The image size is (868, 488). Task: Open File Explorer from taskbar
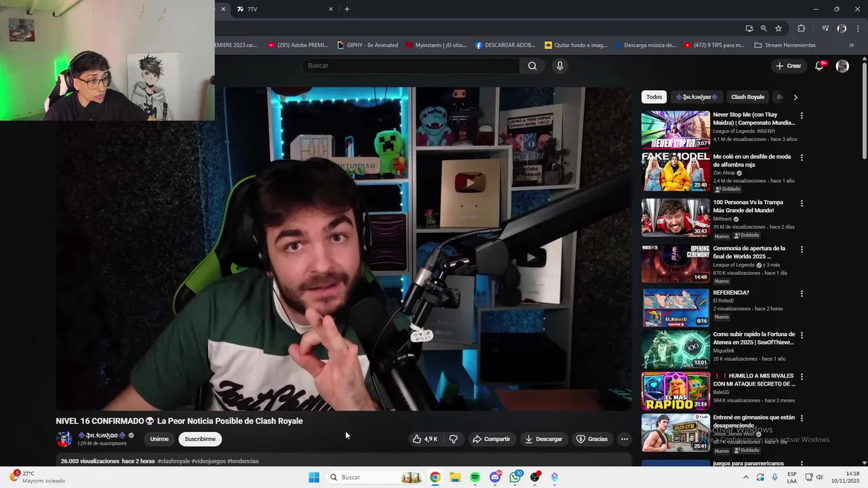pos(455,477)
